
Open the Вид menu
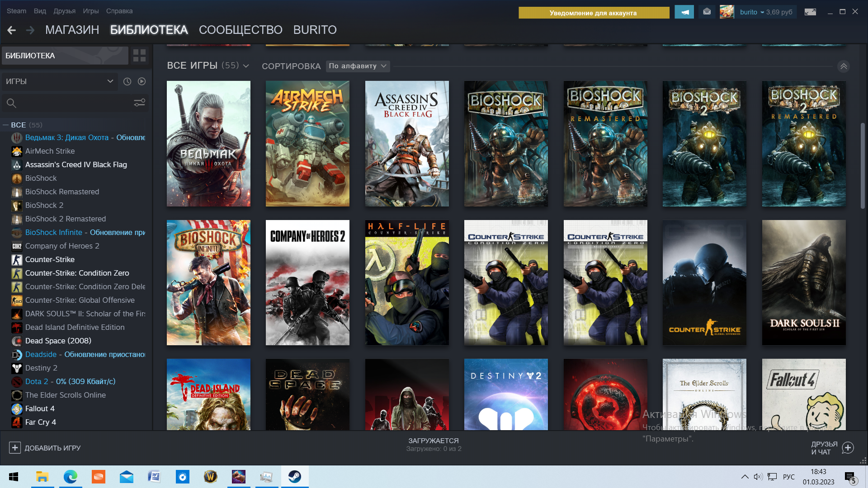click(40, 11)
